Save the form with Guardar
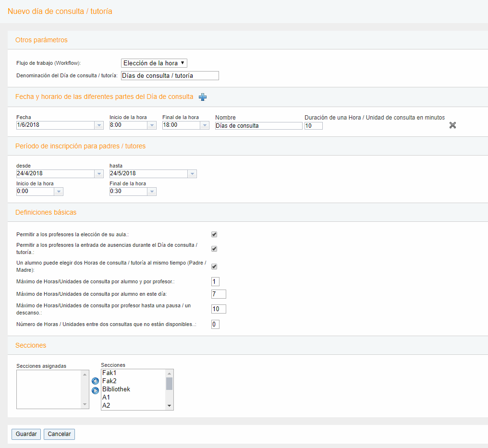This screenshot has width=488, height=448. (26, 434)
